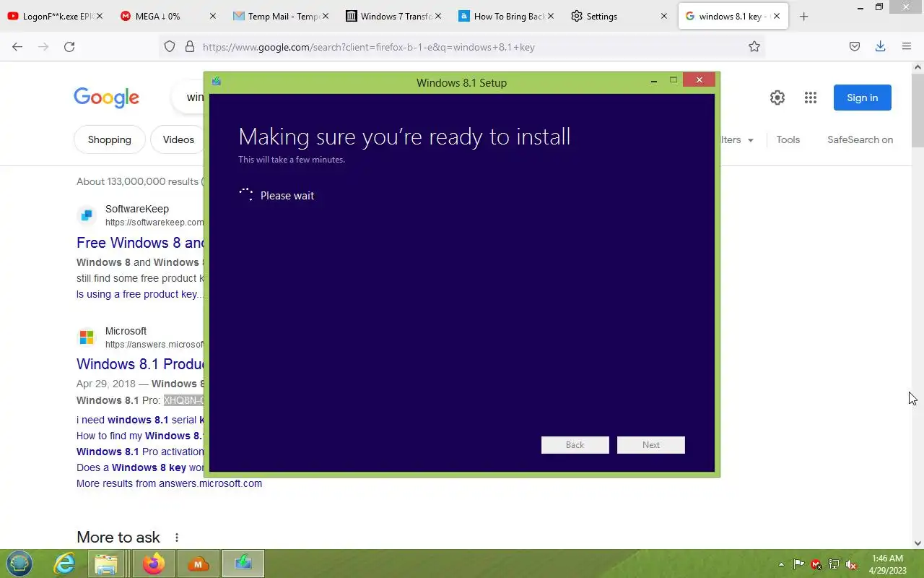
Task: Launch Internet Explorer from taskbar
Action: pyautogui.click(x=65, y=564)
